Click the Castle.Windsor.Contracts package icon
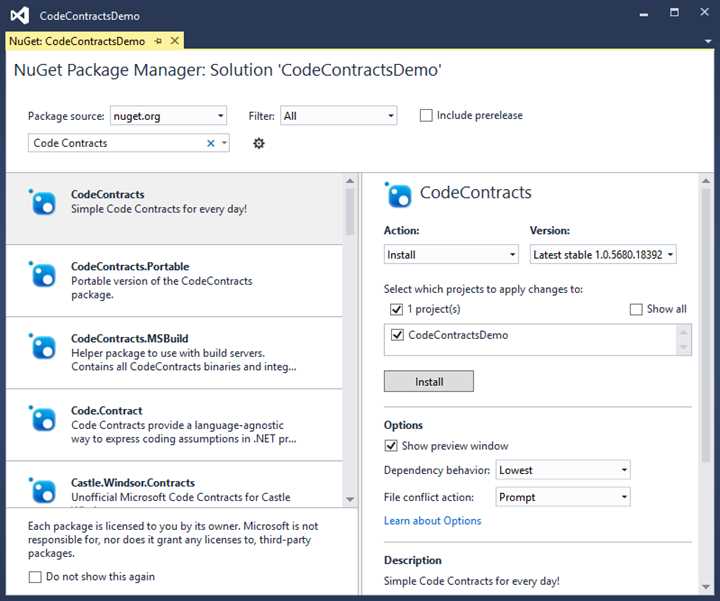 [43, 490]
